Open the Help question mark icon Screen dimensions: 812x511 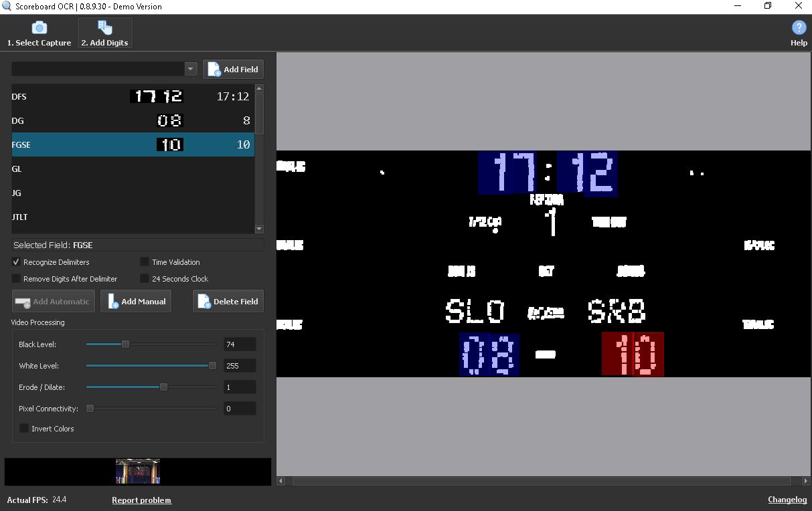coord(798,27)
